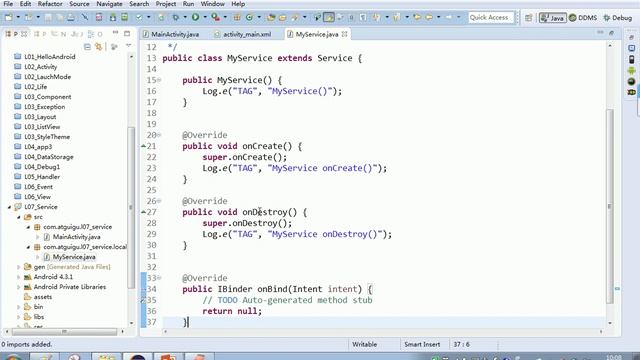Click the Collapse All icon in Package Explorer
Screen dimensions: 640x360
click(x=87, y=47)
